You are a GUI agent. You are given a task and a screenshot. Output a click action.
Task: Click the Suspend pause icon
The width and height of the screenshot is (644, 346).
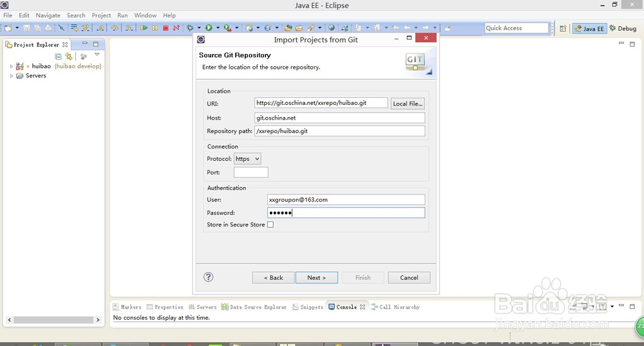pos(155,28)
